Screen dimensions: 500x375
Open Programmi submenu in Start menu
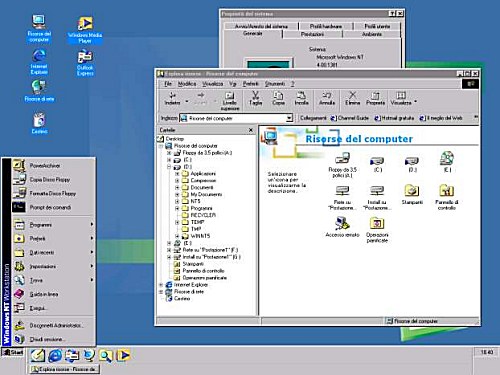(54, 225)
